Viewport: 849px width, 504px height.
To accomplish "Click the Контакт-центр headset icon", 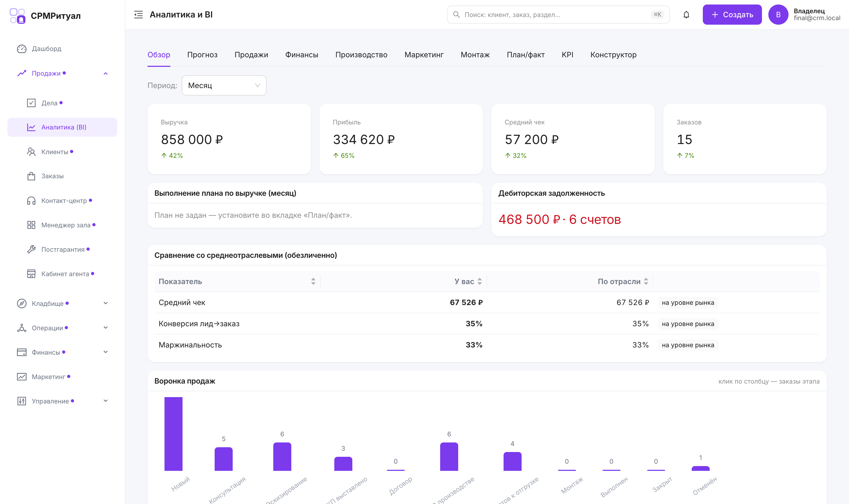I will click(x=31, y=201).
